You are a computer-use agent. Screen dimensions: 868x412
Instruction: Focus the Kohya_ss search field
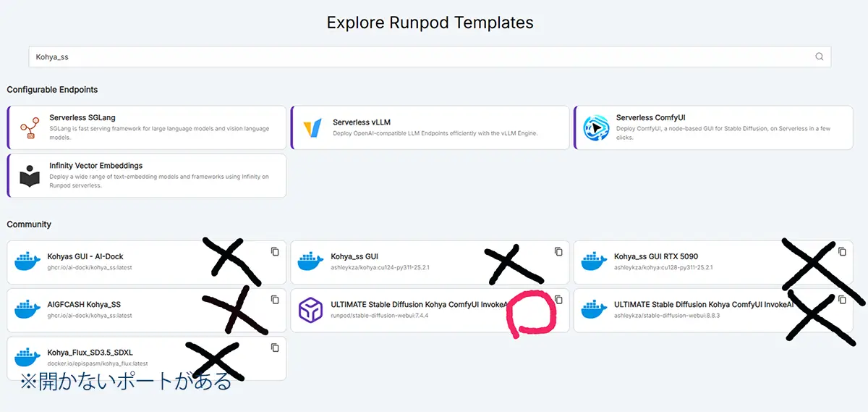pyautogui.click(x=430, y=56)
